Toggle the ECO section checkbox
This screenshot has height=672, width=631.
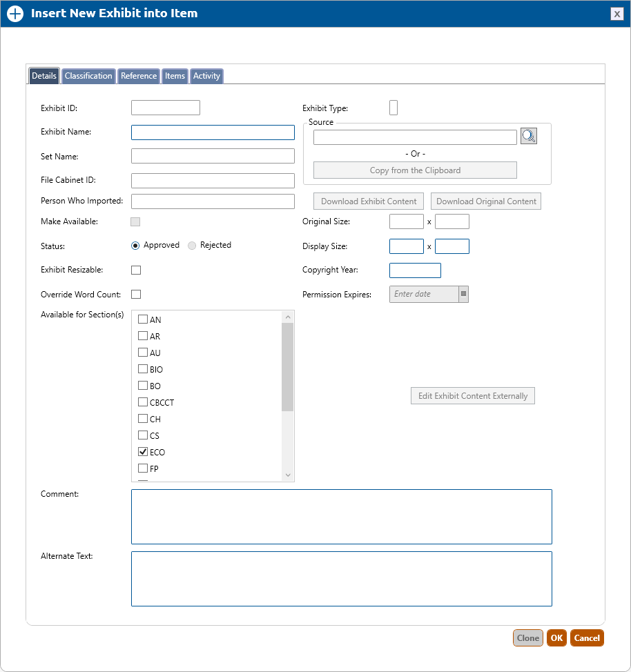(x=143, y=453)
